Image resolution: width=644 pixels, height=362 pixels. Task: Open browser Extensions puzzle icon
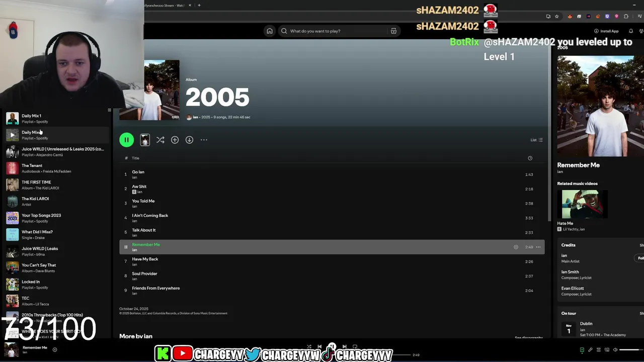(x=626, y=17)
